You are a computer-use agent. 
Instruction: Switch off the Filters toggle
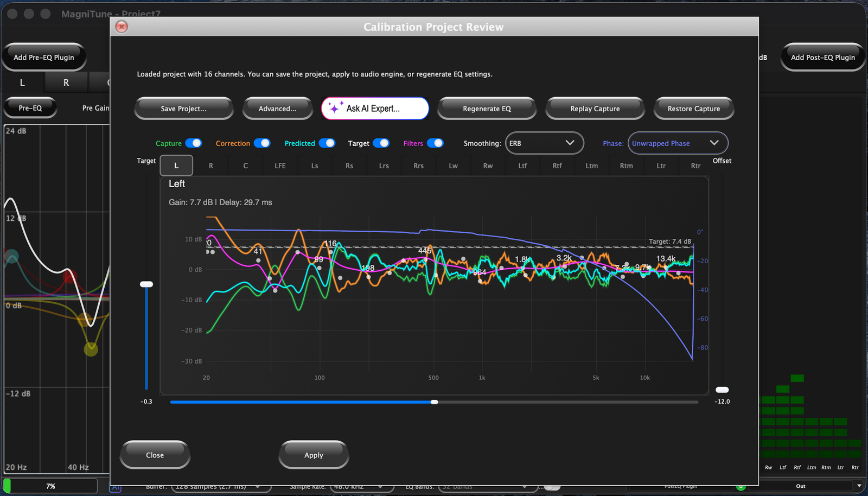[x=437, y=143]
